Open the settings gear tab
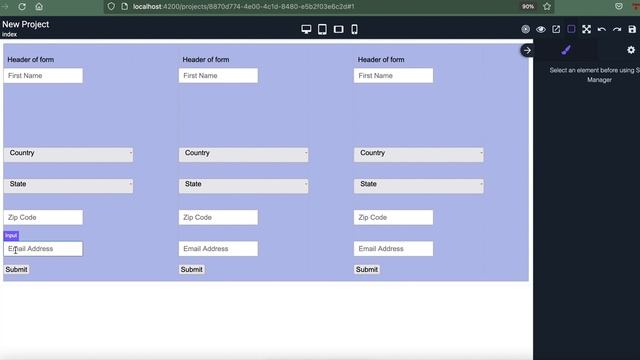The width and height of the screenshot is (640, 360). 631,50
